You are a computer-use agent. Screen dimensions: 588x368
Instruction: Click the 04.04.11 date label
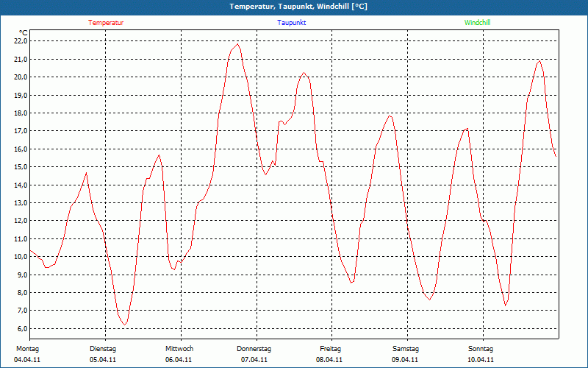pos(27,360)
